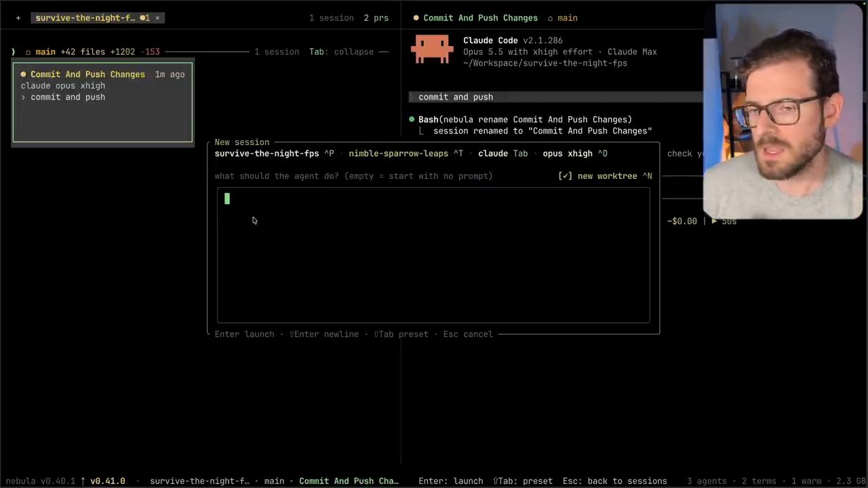Screen dimensions: 868x488
Task: Focus the agent prompt text area
Action: [433, 255]
